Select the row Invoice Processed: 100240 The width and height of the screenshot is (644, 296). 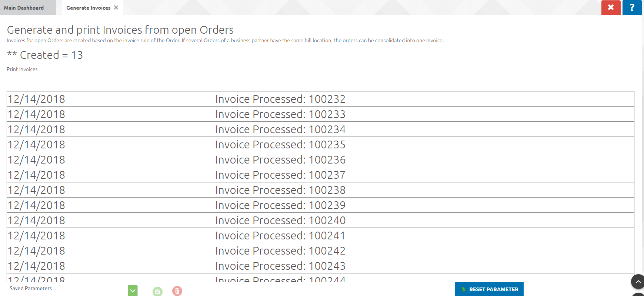coord(280,220)
